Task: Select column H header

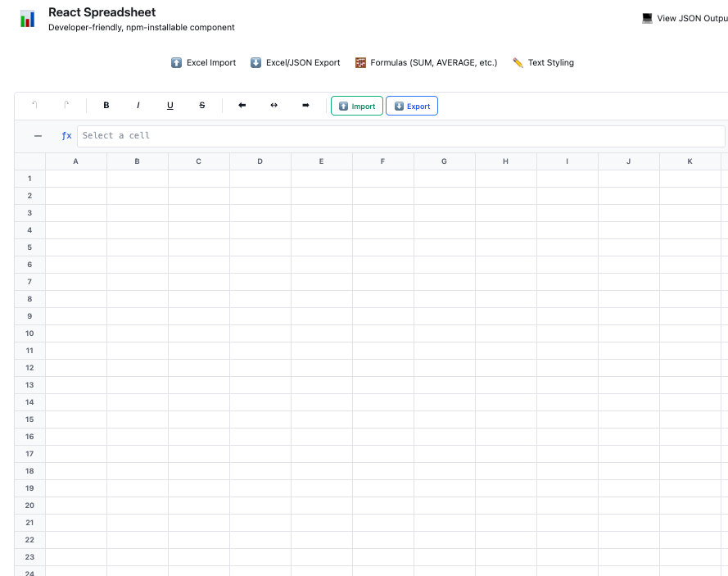Action: point(505,161)
